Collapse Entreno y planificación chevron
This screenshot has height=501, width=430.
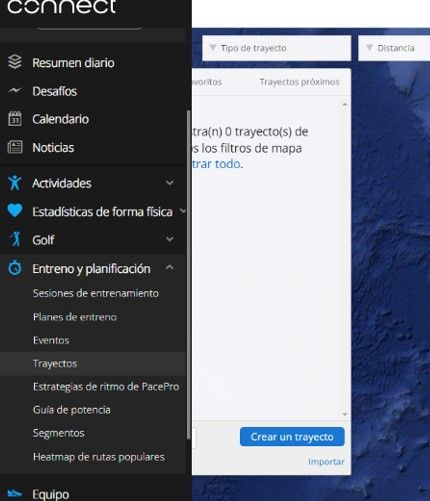pos(170,267)
